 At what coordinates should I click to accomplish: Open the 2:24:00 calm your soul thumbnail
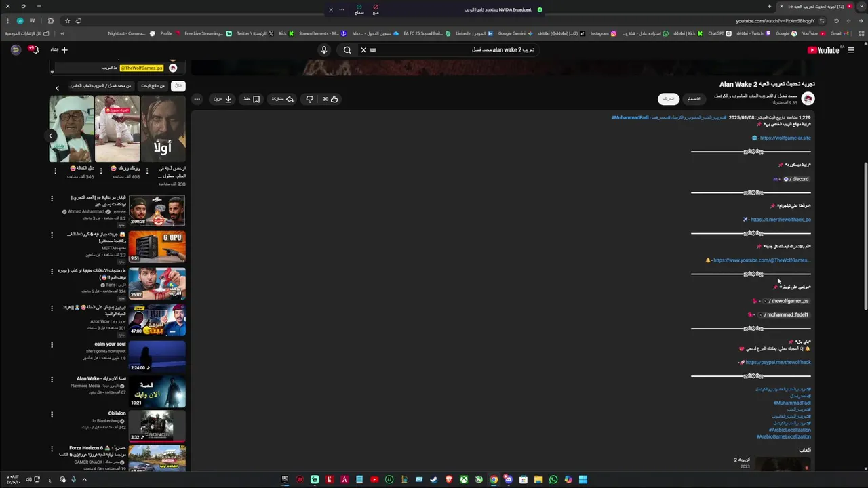tap(157, 356)
